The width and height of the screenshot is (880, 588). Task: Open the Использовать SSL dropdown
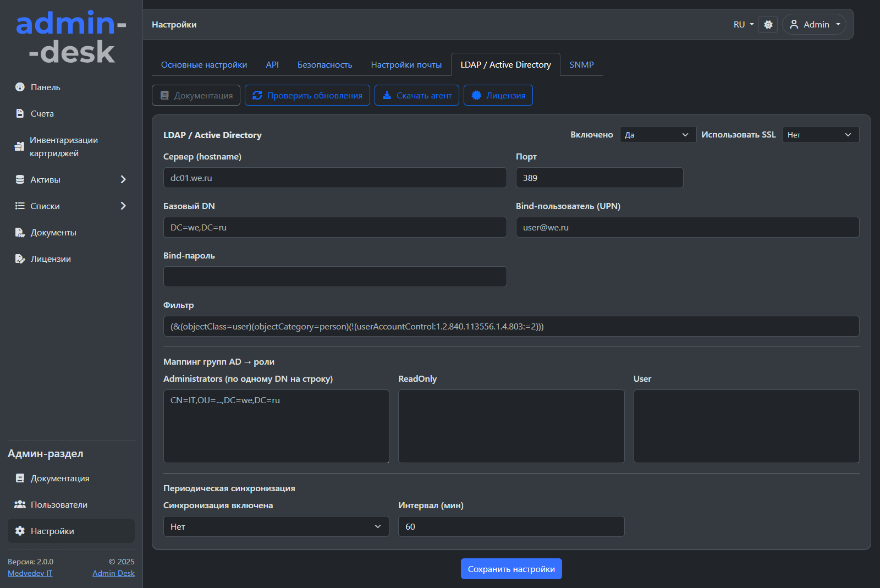[x=820, y=135]
